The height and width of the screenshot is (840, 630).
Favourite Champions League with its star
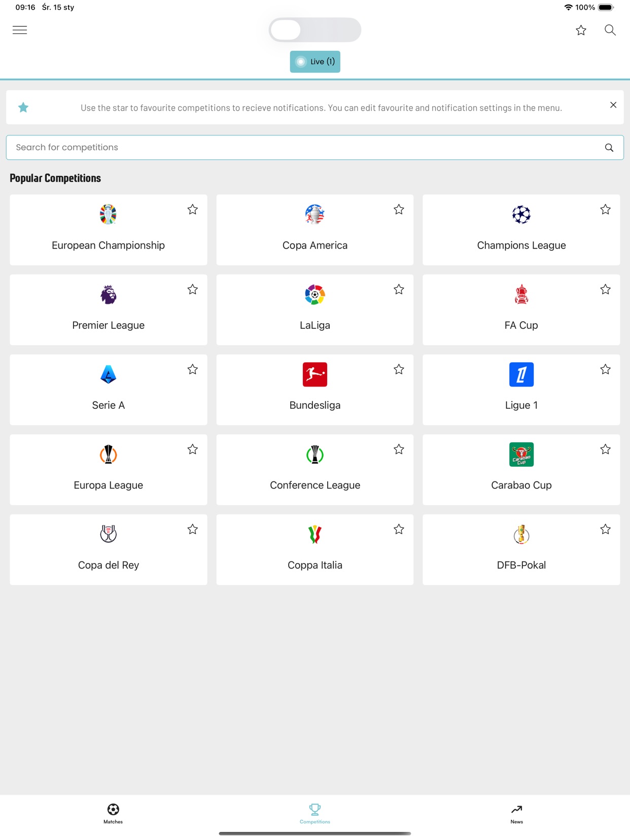[x=606, y=209]
